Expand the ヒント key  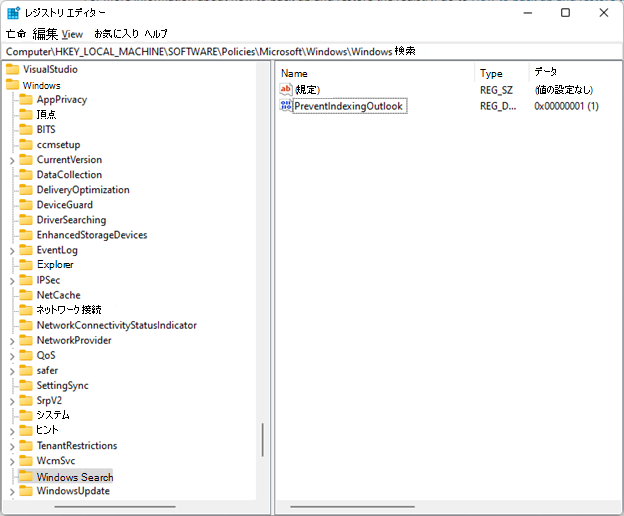coord(12,431)
